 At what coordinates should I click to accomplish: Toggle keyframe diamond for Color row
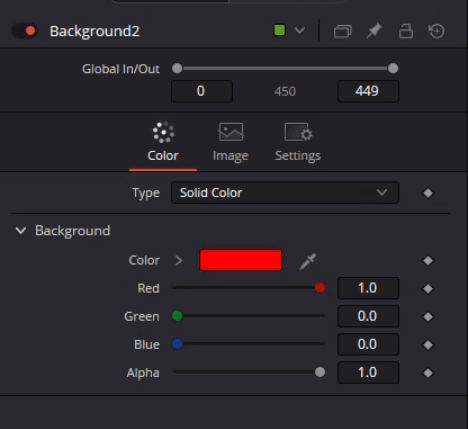click(428, 261)
